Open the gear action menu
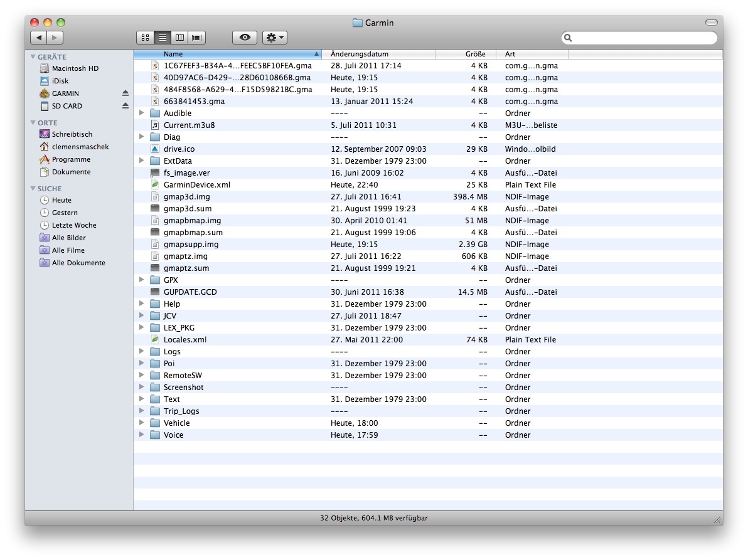Viewport: 748px width, 560px height. (x=274, y=38)
